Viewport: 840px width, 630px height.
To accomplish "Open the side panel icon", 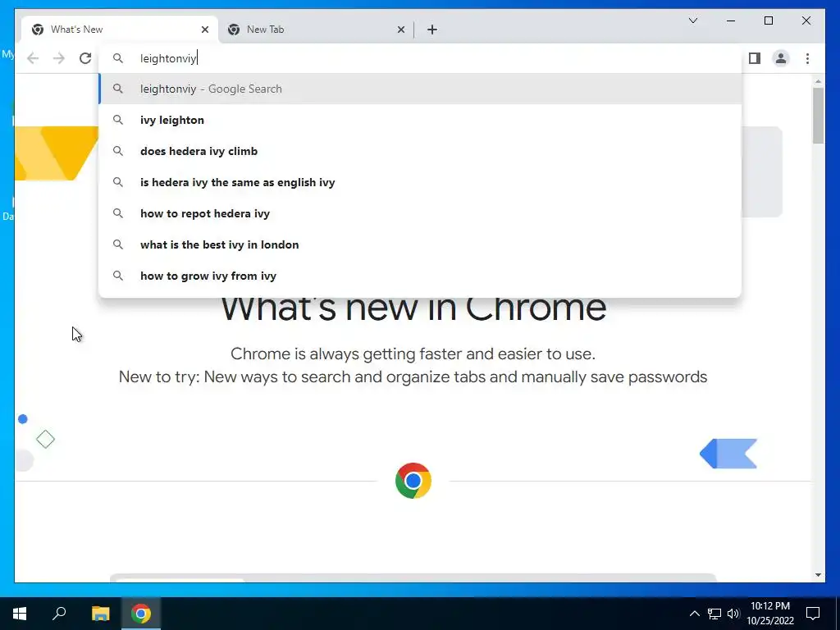I will (755, 58).
